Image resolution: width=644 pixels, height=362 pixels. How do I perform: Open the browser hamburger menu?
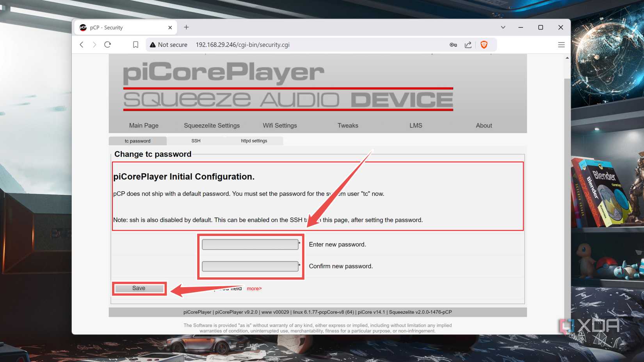pyautogui.click(x=561, y=44)
